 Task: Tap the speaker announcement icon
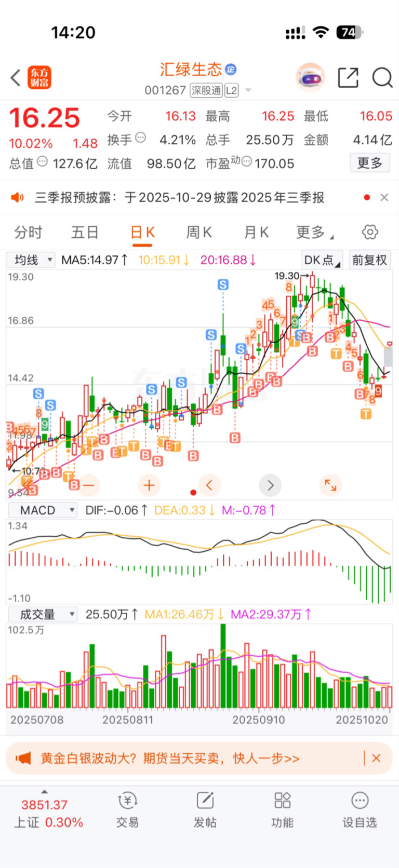(18, 197)
